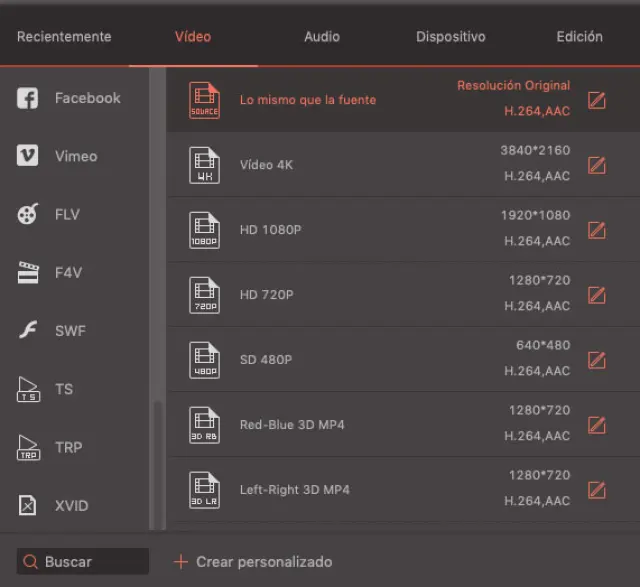Screen dimensions: 640x587
Task: Click edit icon for Left-Right 3D MP4
Action: click(x=596, y=490)
